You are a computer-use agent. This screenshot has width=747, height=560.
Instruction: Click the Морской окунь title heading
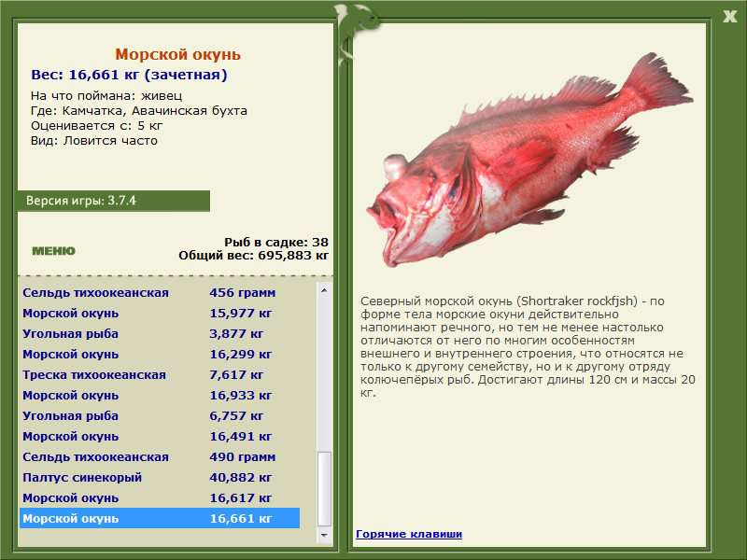click(x=177, y=54)
